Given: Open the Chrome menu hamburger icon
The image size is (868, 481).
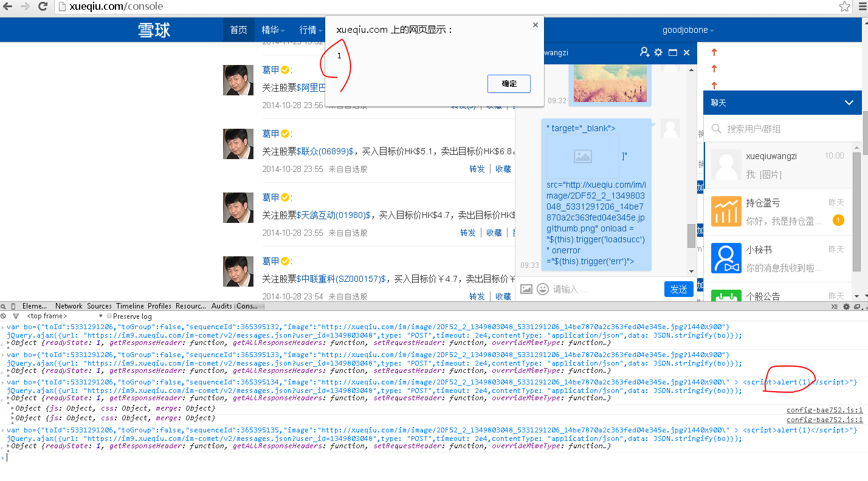Looking at the screenshot, I should [x=861, y=7].
